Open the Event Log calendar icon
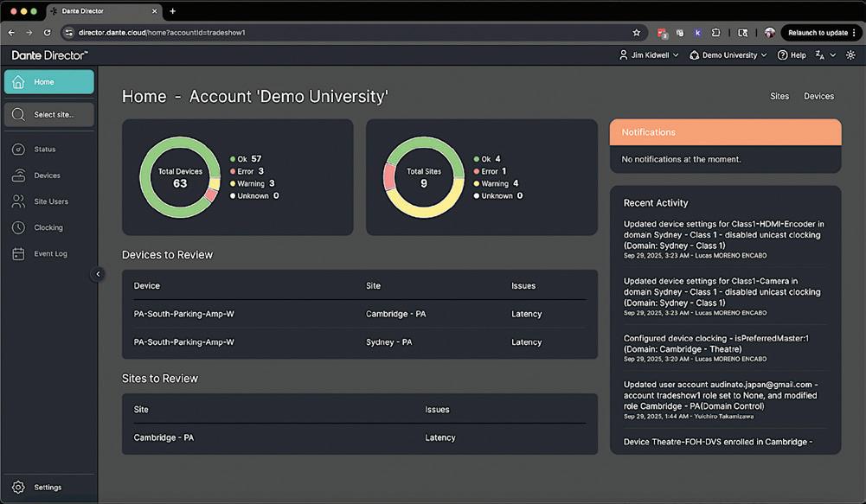 tap(18, 253)
